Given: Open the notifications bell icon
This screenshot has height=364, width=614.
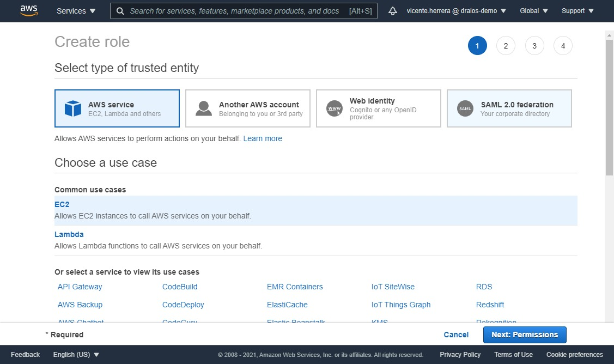Looking at the screenshot, I should tap(392, 11).
